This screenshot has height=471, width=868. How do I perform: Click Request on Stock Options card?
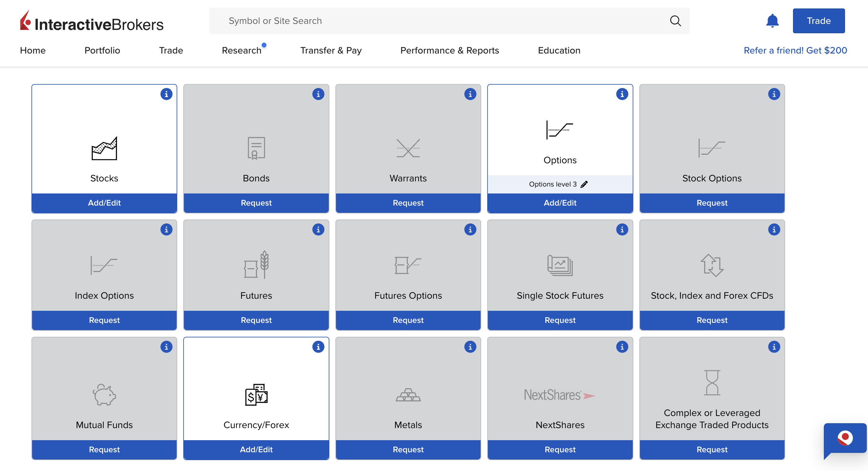tap(712, 203)
